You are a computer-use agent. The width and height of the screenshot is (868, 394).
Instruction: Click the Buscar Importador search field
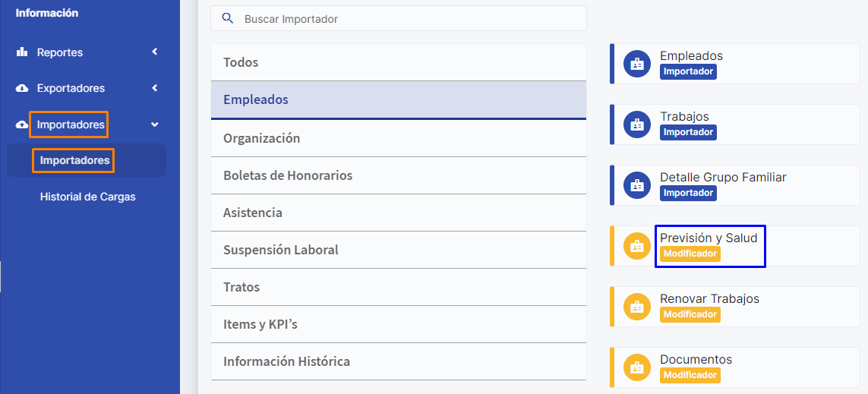coord(398,19)
